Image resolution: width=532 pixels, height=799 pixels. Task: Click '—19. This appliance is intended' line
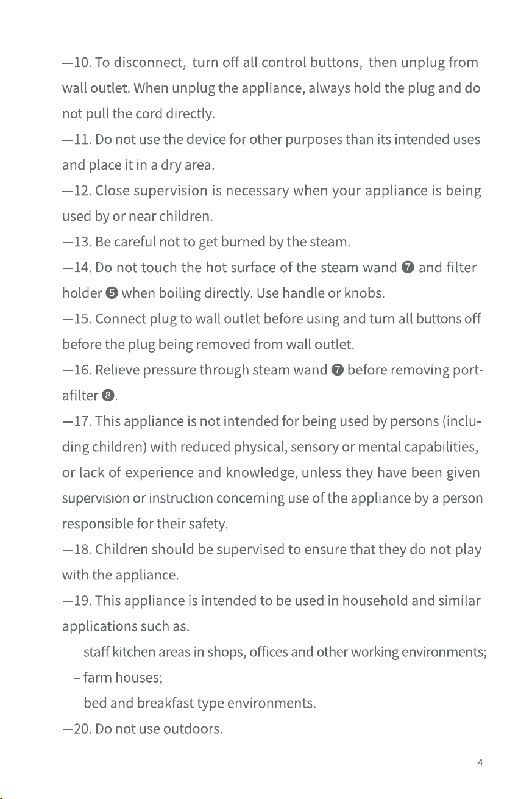pyautogui.click(x=272, y=601)
